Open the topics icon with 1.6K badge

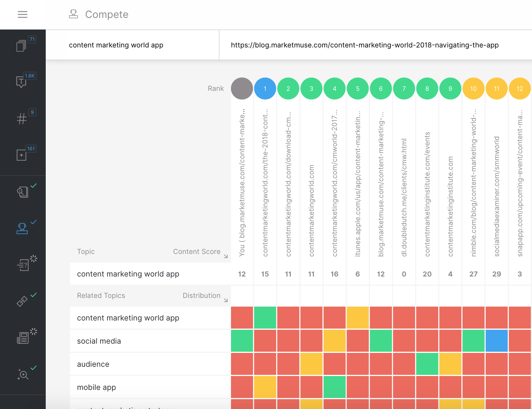point(21,82)
